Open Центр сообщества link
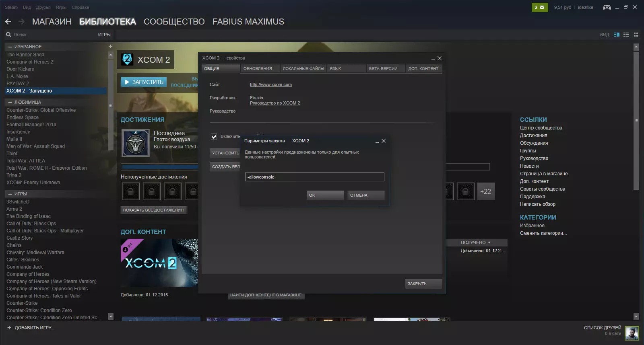The height and width of the screenshot is (345, 644). pyautogui.click(x=541, y=128)
